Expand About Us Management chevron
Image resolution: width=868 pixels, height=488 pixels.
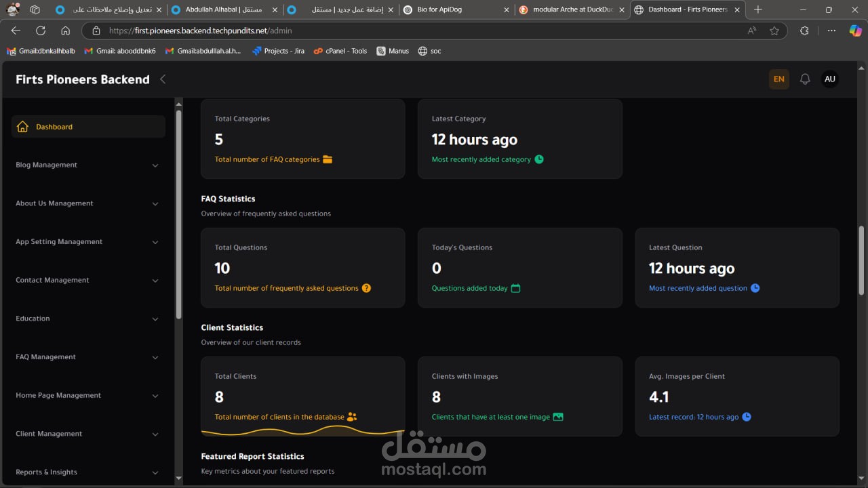point(155,204)
